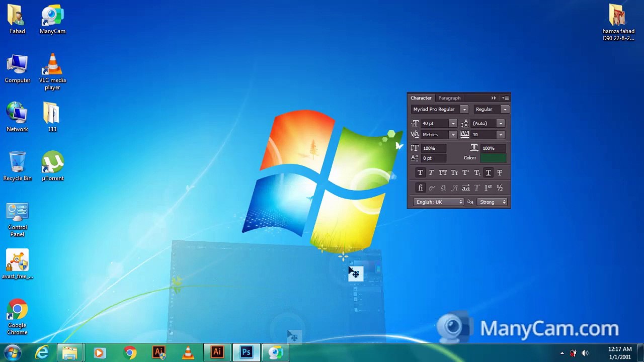Open Windows Explorer from taskbar
Image resolution: width=644 pixels, height=362 pixels.
(70, 353)
